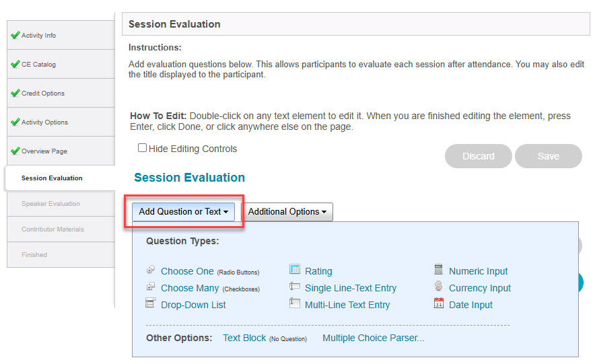Image resolution: width=595 pixels, height=364 pixels.
Task: Click the Single Line-Text Entry icon
Action: [294, 286]
